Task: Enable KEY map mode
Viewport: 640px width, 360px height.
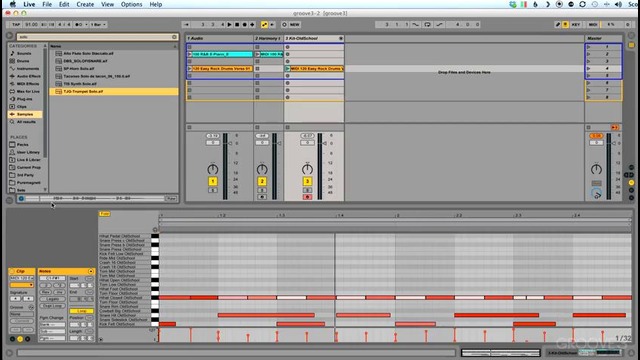Action: click(576, 24)
